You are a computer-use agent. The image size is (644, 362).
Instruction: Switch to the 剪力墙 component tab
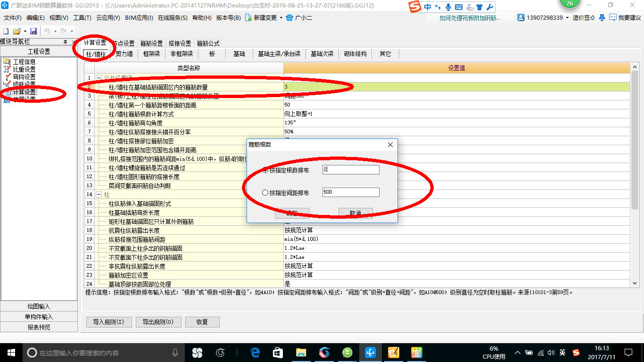pyautogui.click(x=124, y=54)
